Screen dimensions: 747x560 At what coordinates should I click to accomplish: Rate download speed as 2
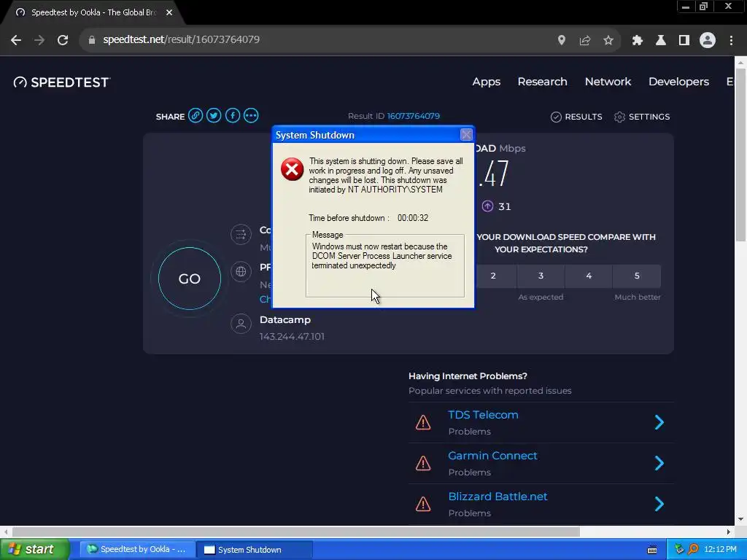click(493, 276)
